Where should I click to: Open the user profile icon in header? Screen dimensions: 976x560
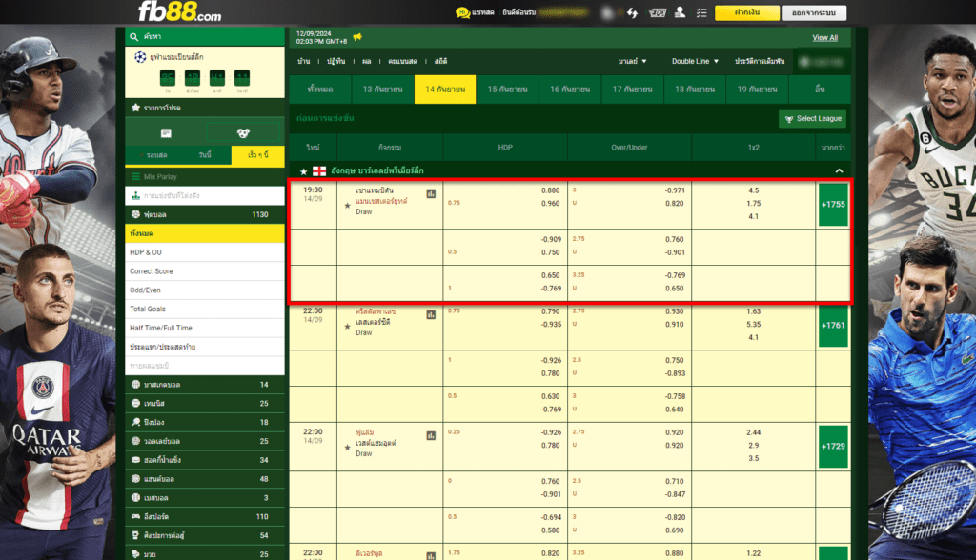click(x=680, y=12)
